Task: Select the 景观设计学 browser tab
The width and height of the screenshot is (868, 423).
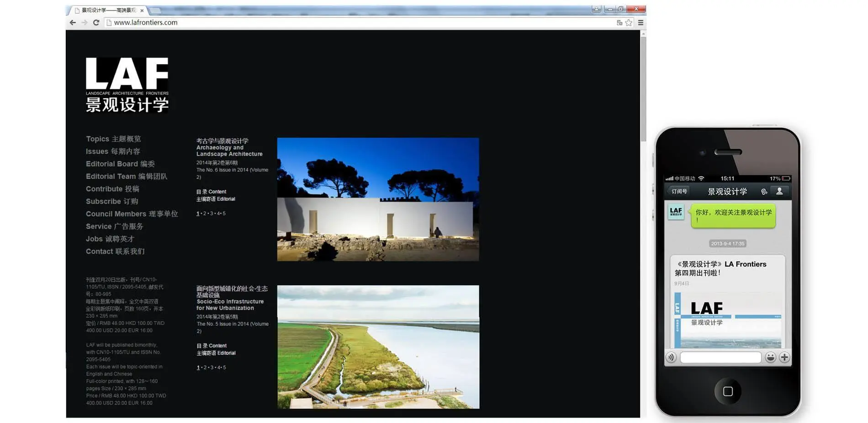Action: pos(109,10)
